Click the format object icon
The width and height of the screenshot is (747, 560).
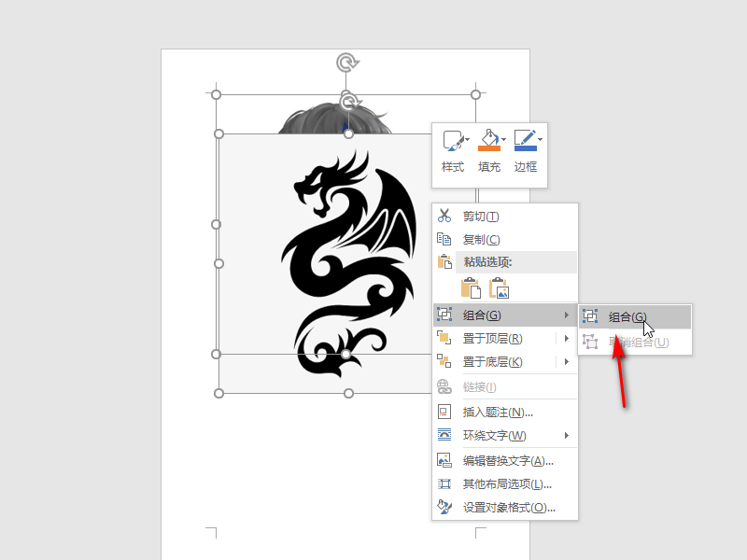pos(444,507)
